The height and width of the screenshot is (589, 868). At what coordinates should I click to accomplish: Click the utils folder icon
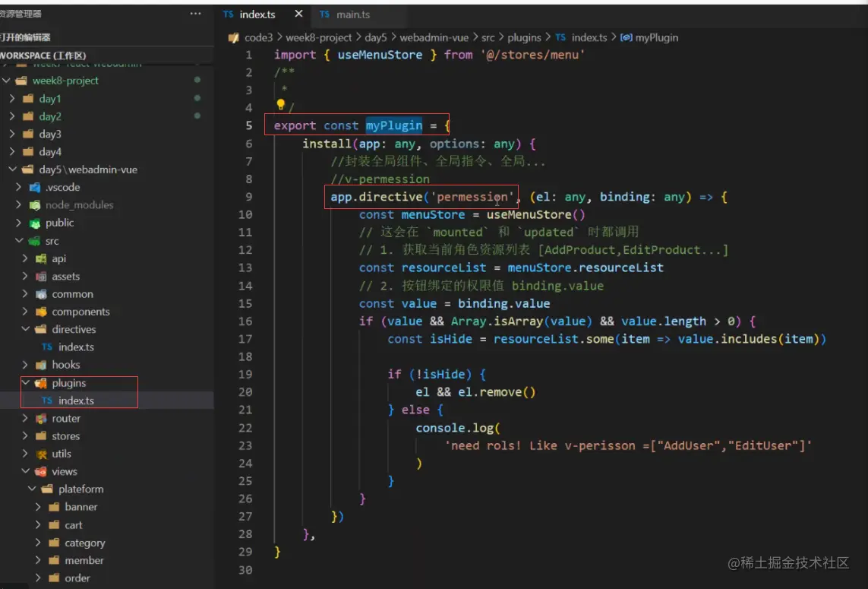41,454
